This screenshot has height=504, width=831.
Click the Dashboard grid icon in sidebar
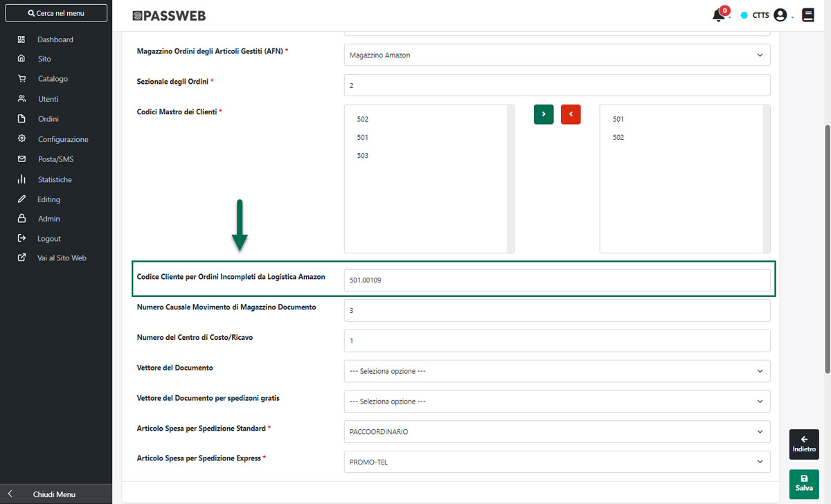point(21,39)
